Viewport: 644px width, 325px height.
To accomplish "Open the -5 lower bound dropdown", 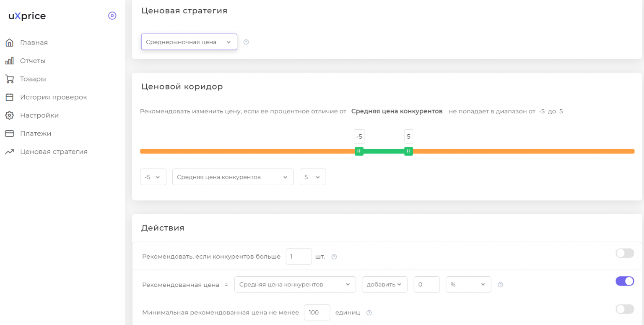I will (x=153, y=177).
